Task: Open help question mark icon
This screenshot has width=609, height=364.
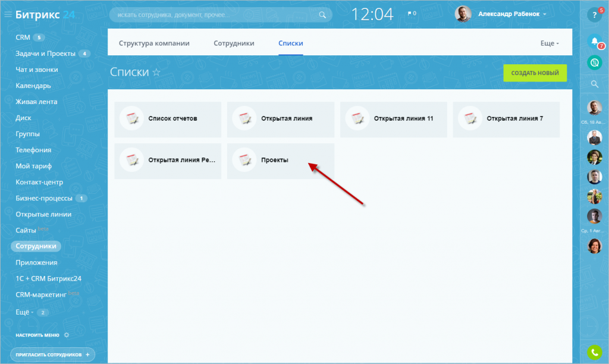Action: [594, 15]
